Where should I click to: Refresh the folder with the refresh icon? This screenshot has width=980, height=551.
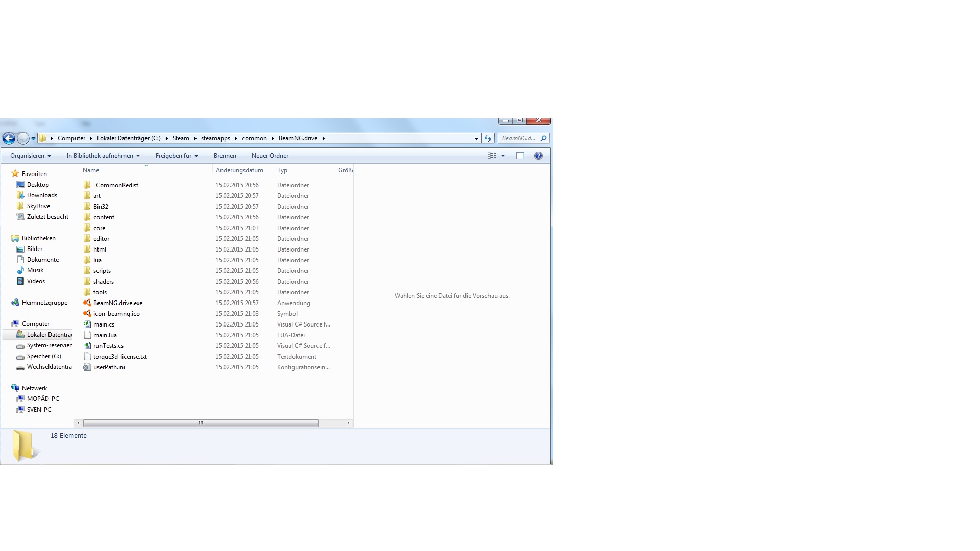point(488,138)
